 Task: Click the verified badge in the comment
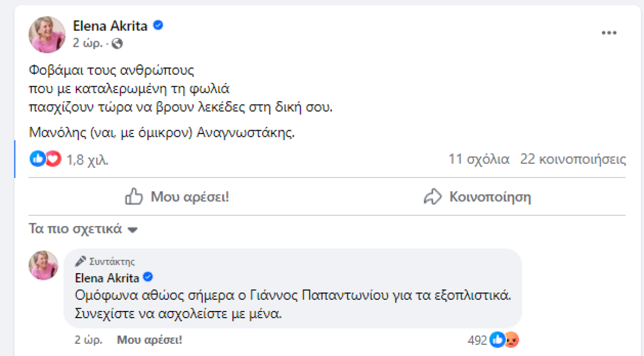(x=148, y=277)
